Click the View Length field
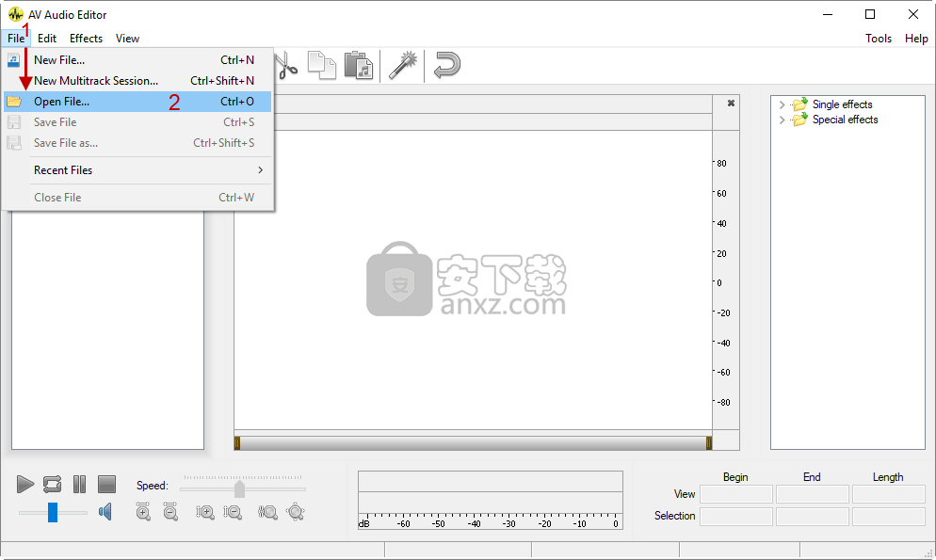936x560 pixels. point(888,494)
